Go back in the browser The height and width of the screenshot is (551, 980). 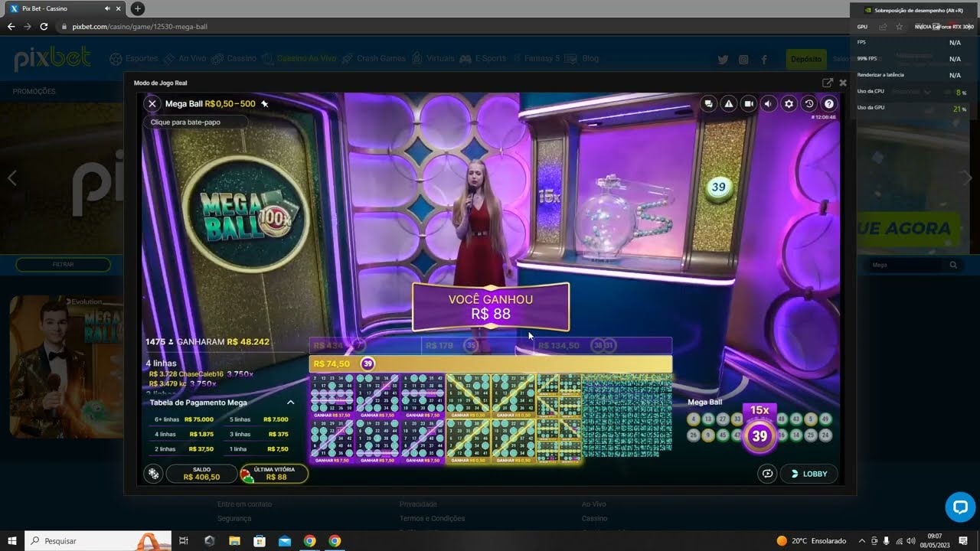tap(11, 26)
